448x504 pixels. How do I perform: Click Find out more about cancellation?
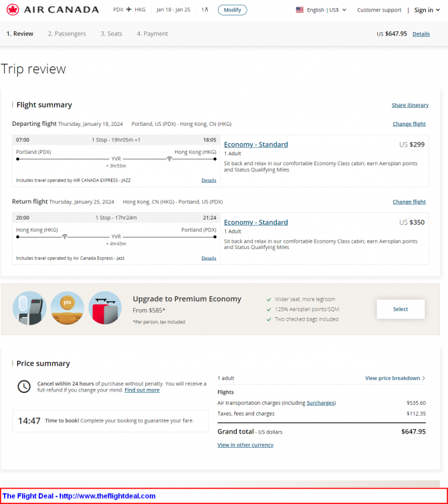(142, 390)
